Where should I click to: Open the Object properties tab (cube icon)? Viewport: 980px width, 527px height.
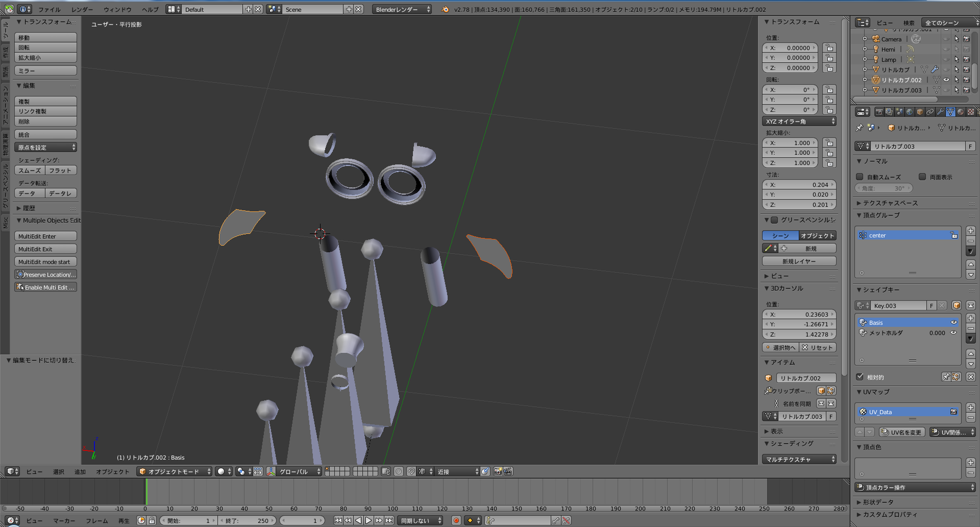pyautogui.click(x=920, y=112)
